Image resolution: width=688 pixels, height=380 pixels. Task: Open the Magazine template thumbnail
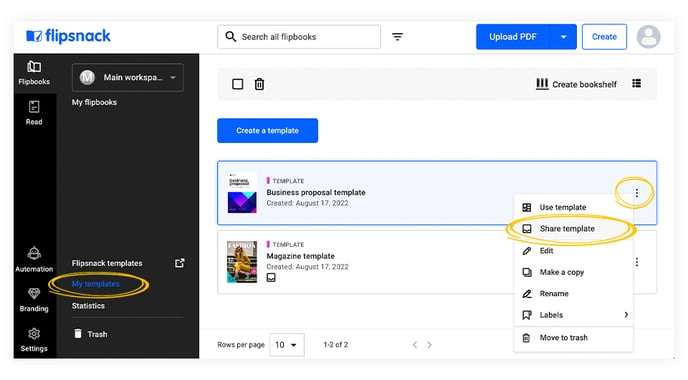242,262
